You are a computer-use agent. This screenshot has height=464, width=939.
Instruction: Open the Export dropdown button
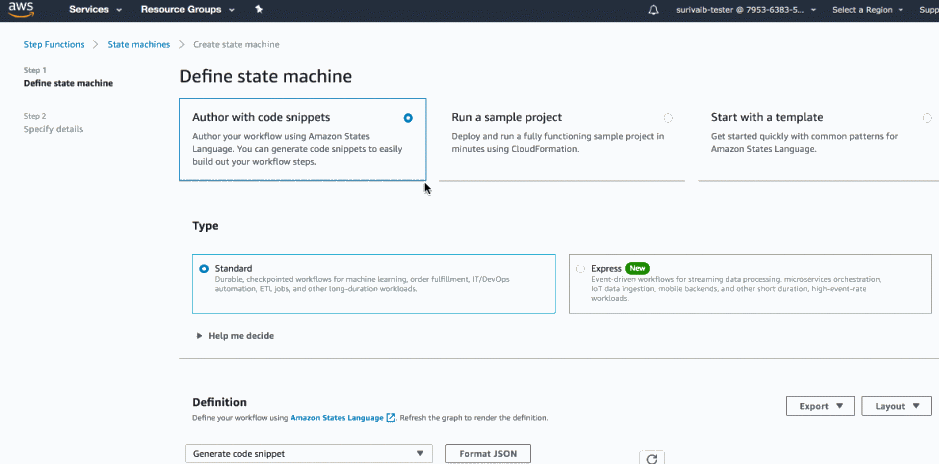(x=821, y=406)
